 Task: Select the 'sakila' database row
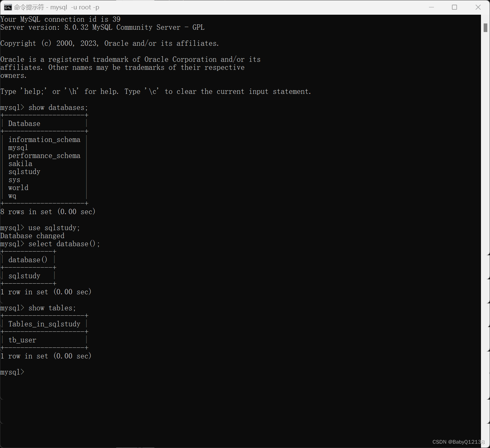coord(20,164)
